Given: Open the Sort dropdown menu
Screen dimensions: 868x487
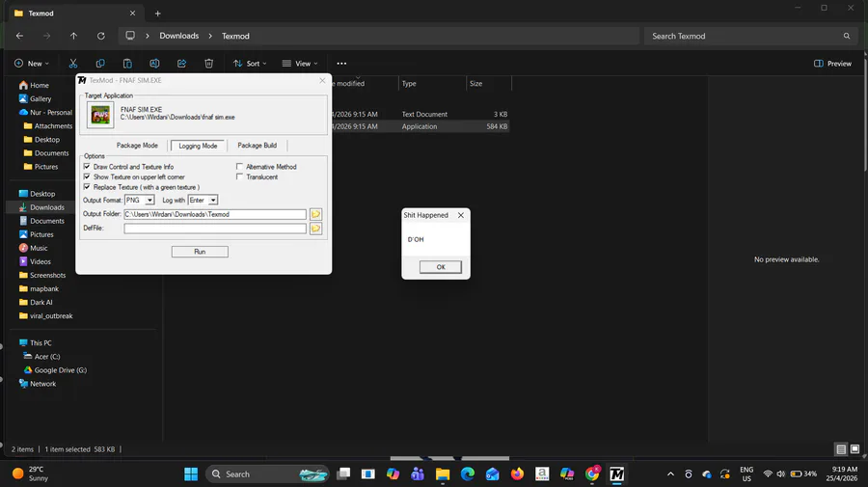Looking at the screenshot, I should tap(250, 64).
